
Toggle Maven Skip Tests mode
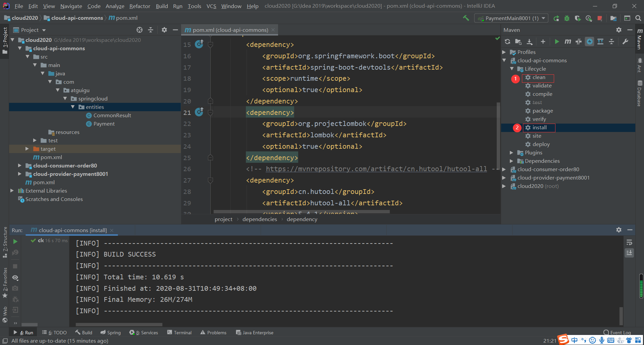589,42
